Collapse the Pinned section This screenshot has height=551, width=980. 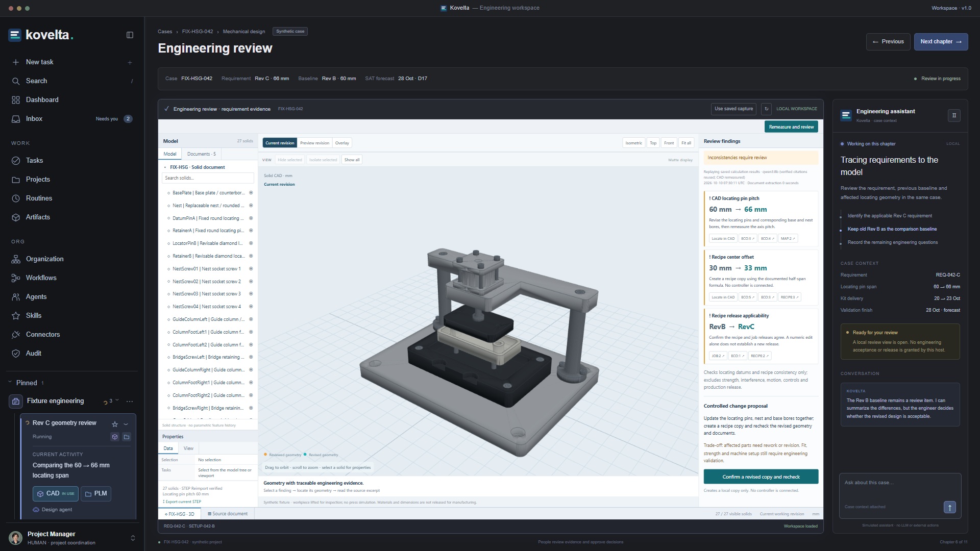pyautogui.click(x=10, y=383)
